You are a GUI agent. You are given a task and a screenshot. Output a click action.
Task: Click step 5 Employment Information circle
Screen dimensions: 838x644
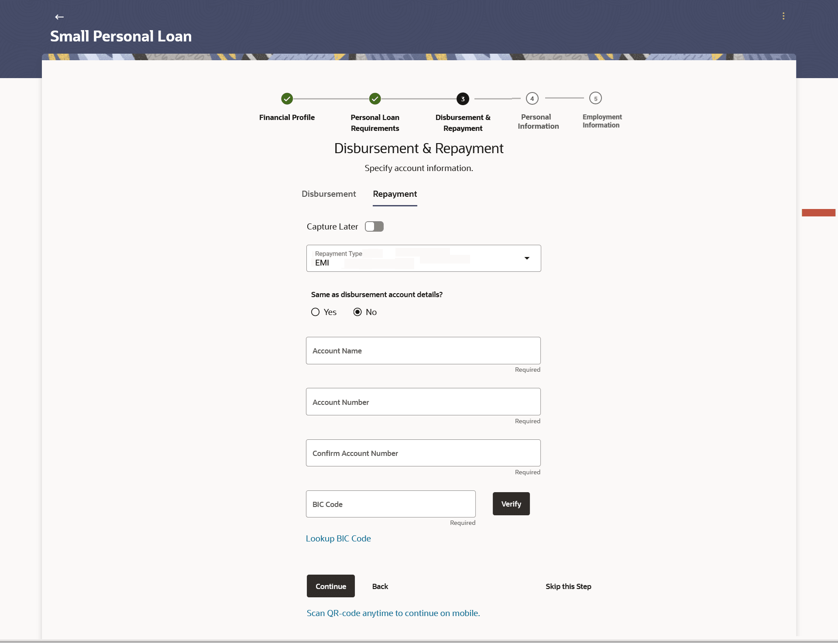595,99
